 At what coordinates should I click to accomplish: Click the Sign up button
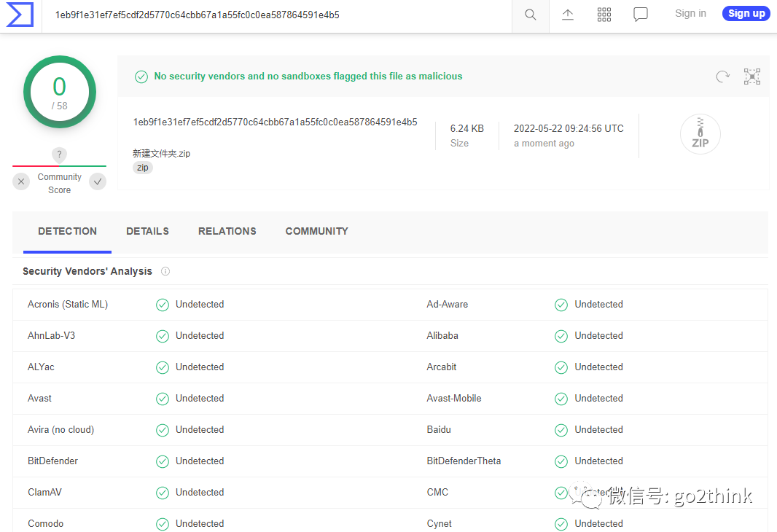pos(746,13)
